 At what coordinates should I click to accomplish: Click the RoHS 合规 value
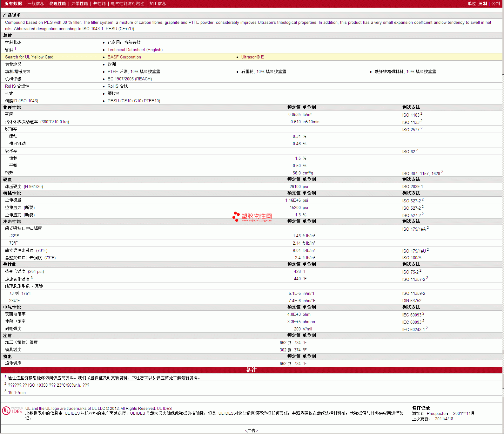118,86
